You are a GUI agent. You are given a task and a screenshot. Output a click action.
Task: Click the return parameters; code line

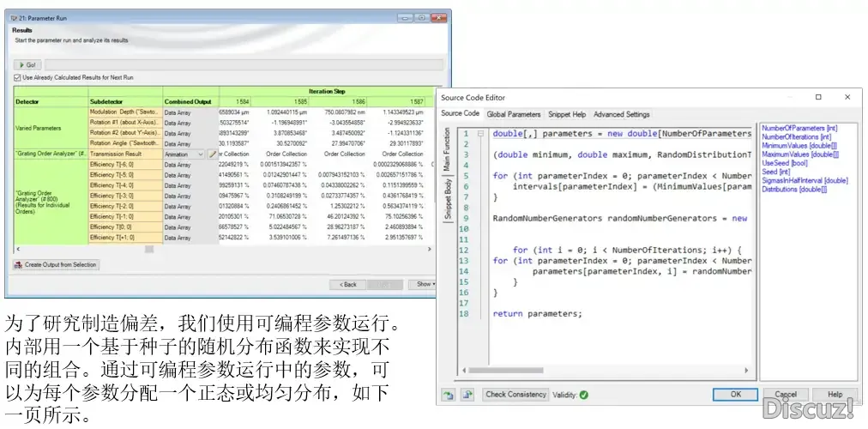[x=538, y=314]
